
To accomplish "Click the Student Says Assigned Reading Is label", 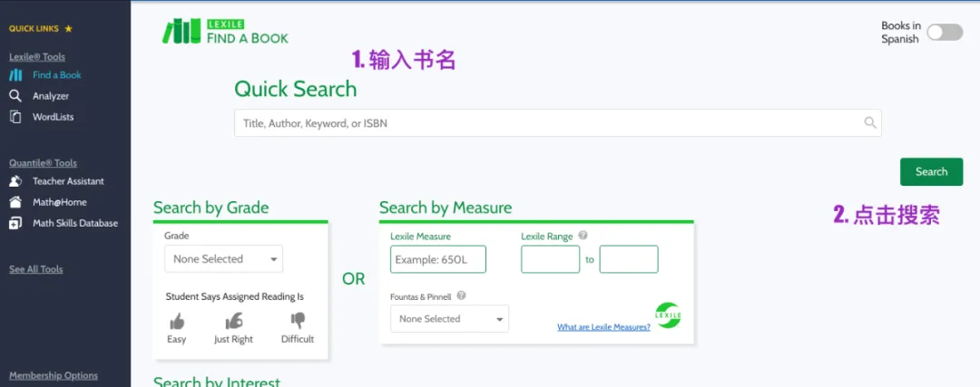I will (x=235, y=296).
